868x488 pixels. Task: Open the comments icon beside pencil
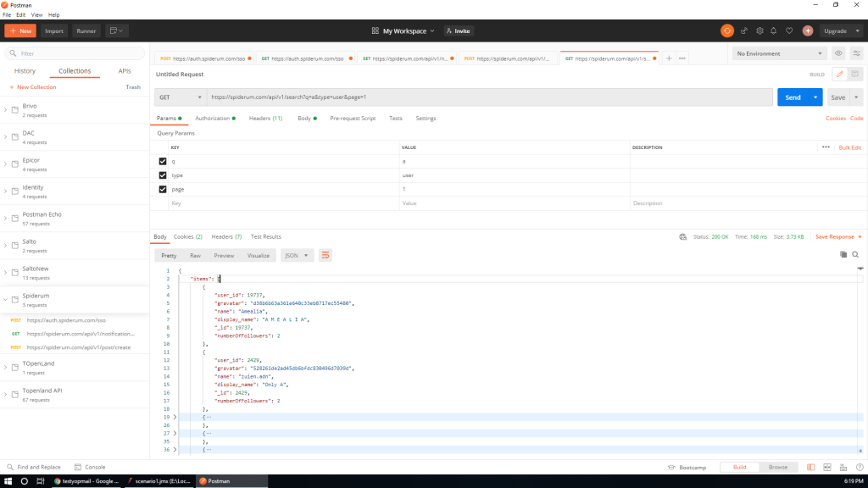pos(854,75)
